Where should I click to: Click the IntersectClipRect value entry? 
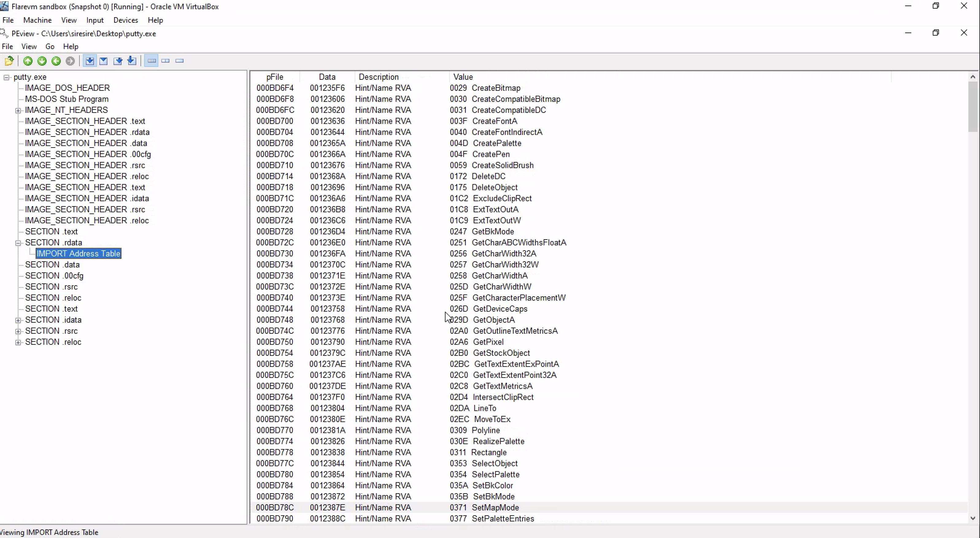pyautogui.click(x=492, y=397)
